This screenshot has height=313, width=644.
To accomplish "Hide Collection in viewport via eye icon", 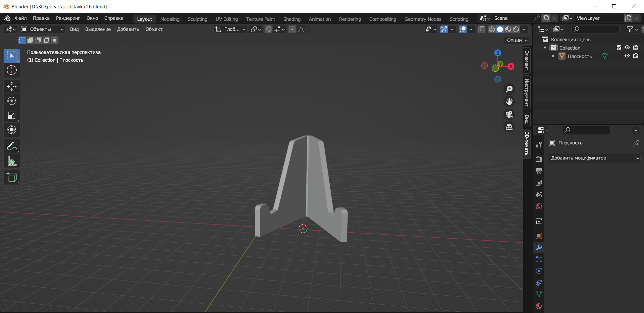I will pyautogui.click(x=627, y=48).
